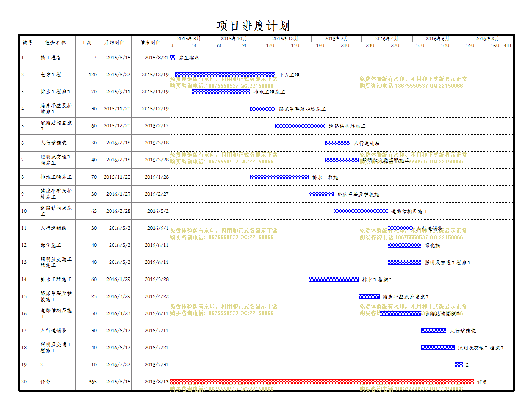Click the chart title 项目进度计划
This screenshot has height=409, width=532.
pos(253,26)
